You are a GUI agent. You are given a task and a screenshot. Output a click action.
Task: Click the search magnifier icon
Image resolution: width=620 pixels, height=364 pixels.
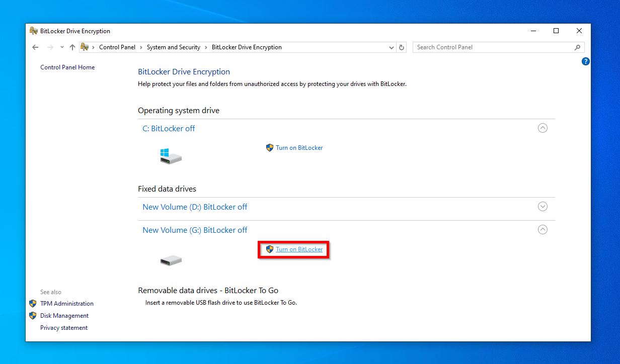pos(577,47)
